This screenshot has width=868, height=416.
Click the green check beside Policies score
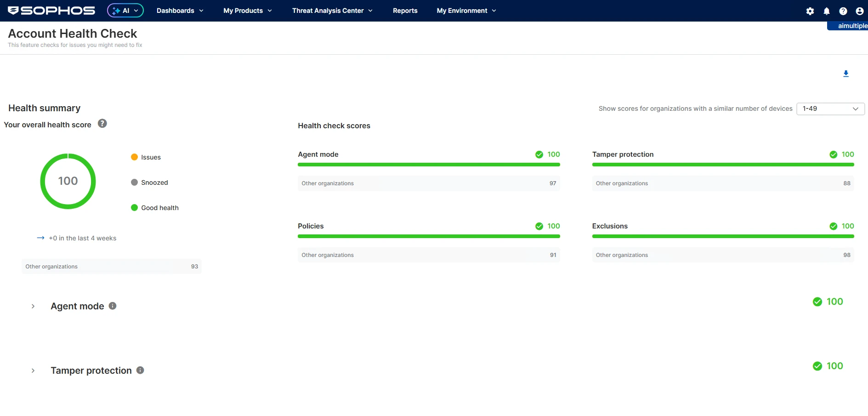click(x=539, y=226)
